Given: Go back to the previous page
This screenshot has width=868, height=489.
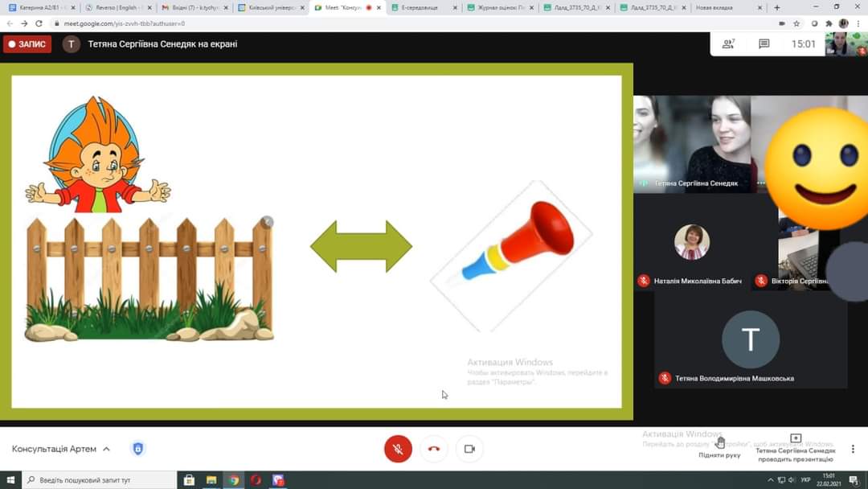Looking at the screenshot, I should pyautogui.click(x=10, y=24).
